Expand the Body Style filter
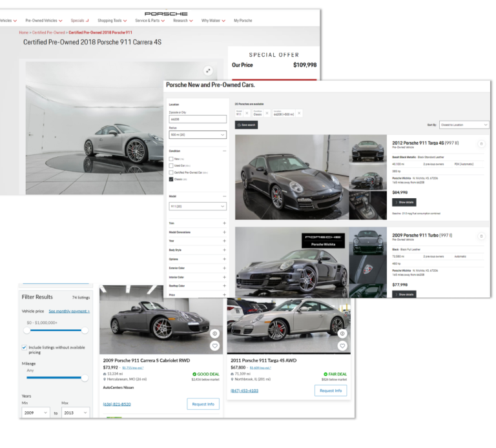 pyautogui.click(x=224, y=250)
